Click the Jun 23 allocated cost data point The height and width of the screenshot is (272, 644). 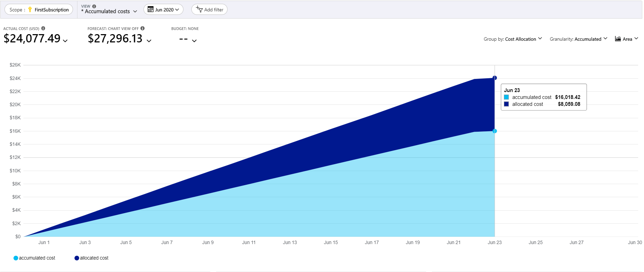pyautogui.click(x=495, y=78)
